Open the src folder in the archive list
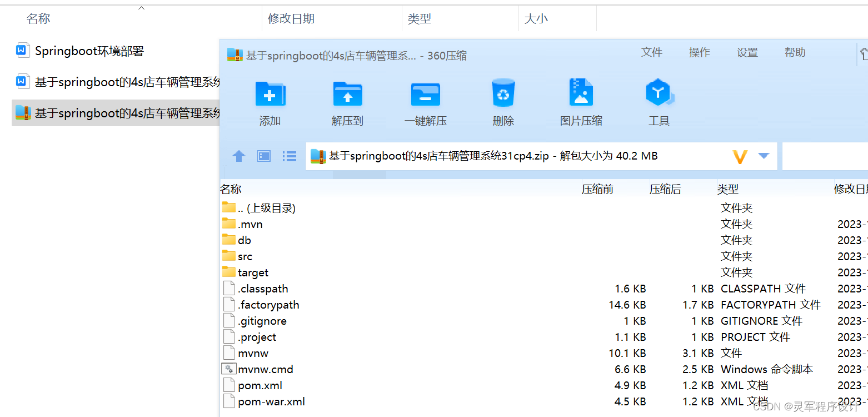This screenshot has width=868, height=417. coord(245,256)
